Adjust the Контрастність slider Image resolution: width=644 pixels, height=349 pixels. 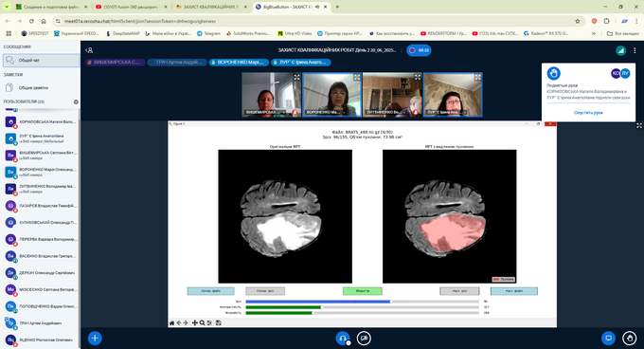click(x=362, y=307)
